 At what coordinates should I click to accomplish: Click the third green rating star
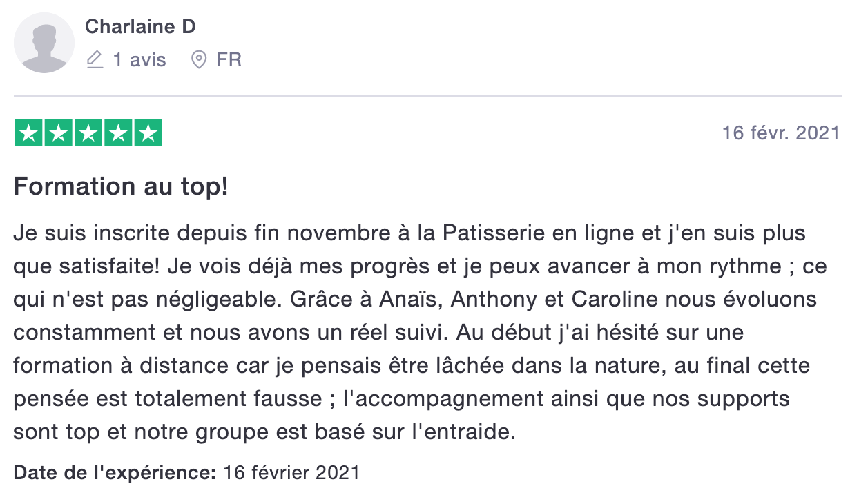(x=88, y=133)
